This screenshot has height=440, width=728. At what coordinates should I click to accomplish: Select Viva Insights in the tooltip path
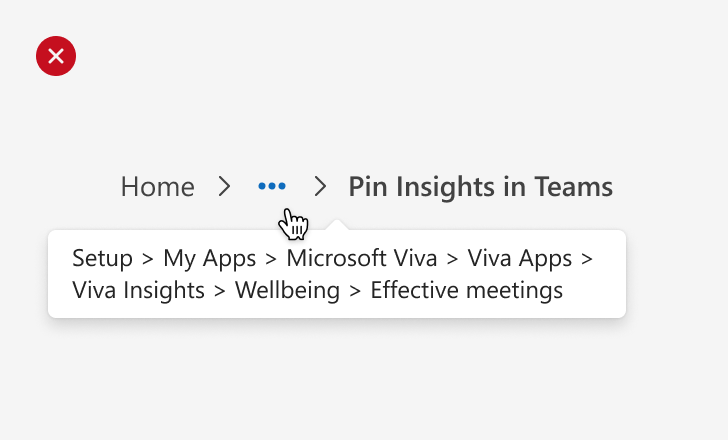[138, 291]
